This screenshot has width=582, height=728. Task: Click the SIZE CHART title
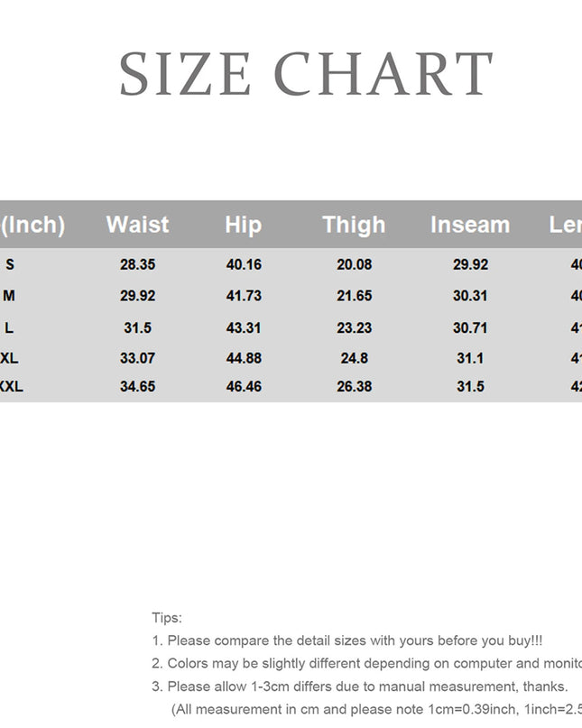[x=306, y=74]
